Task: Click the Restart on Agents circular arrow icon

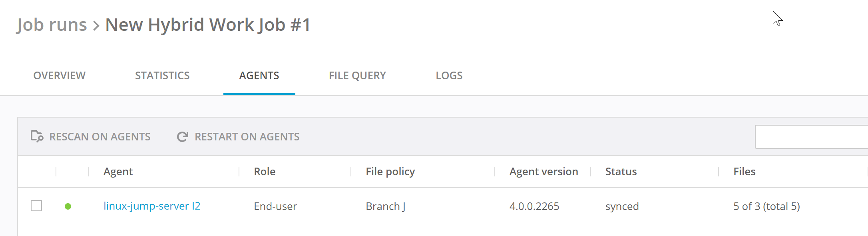Action: pyautogui.click(x=183, y=137)
